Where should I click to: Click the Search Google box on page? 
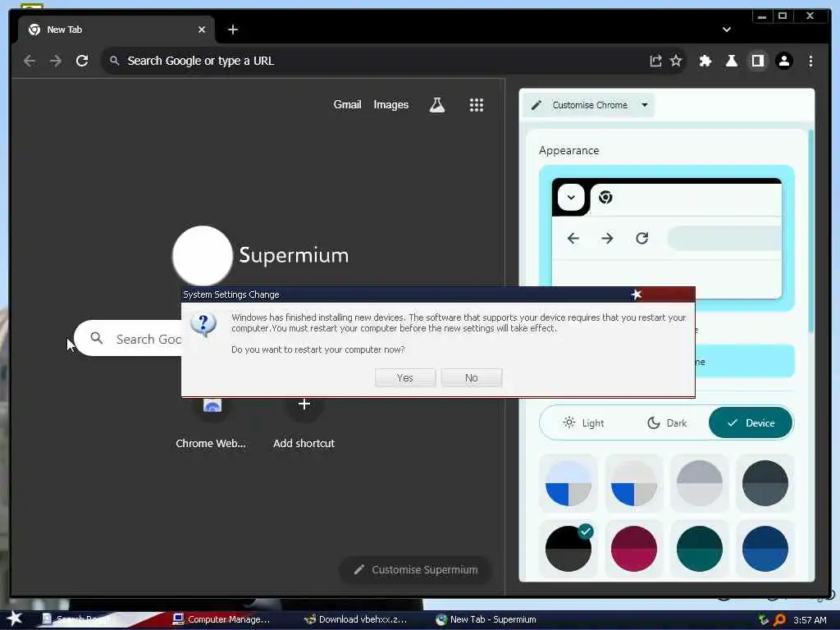coord(129,339)
